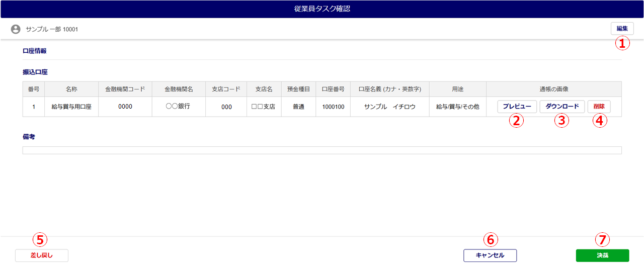Click the account number cell 1000100

[x=333, y=107]
